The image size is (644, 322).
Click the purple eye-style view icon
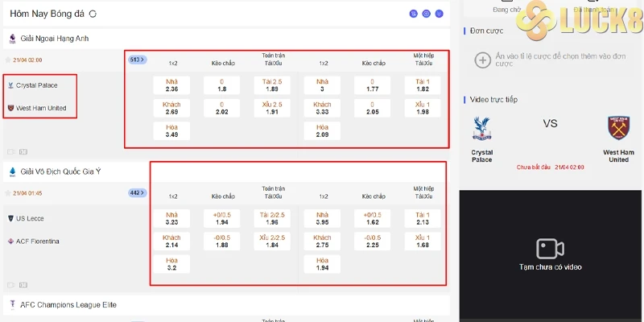[x=427, y=14]
